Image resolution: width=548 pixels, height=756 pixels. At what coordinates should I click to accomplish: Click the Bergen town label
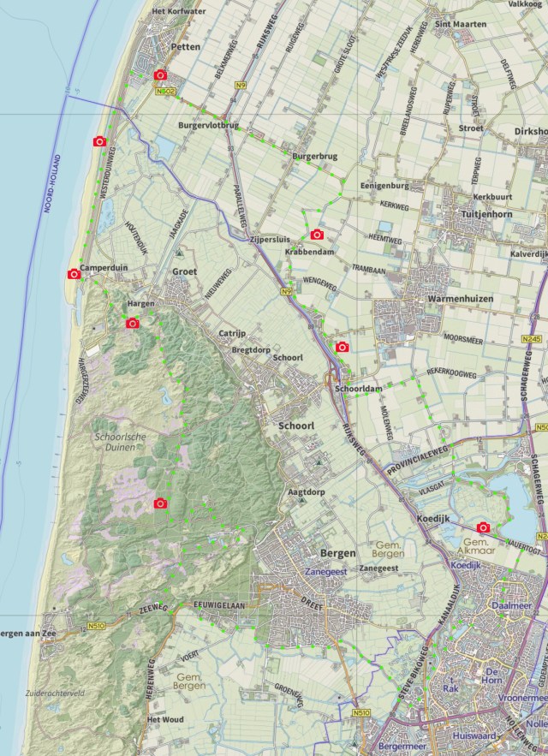click(x=337, y=553)
